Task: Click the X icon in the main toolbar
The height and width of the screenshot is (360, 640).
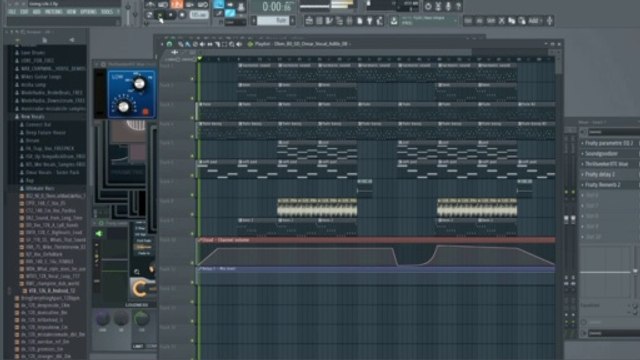Action: pyautogui.click(x=502, y=20)
